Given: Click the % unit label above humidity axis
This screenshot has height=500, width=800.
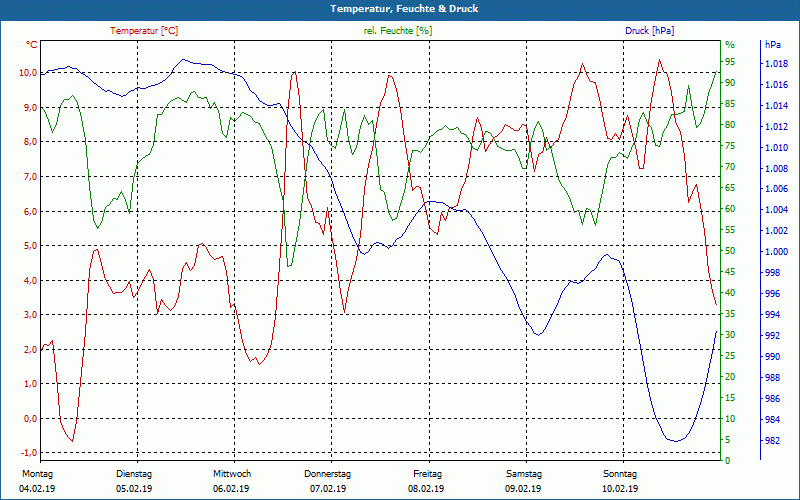Looking at the screenshot, I should [x=730, y=45].
